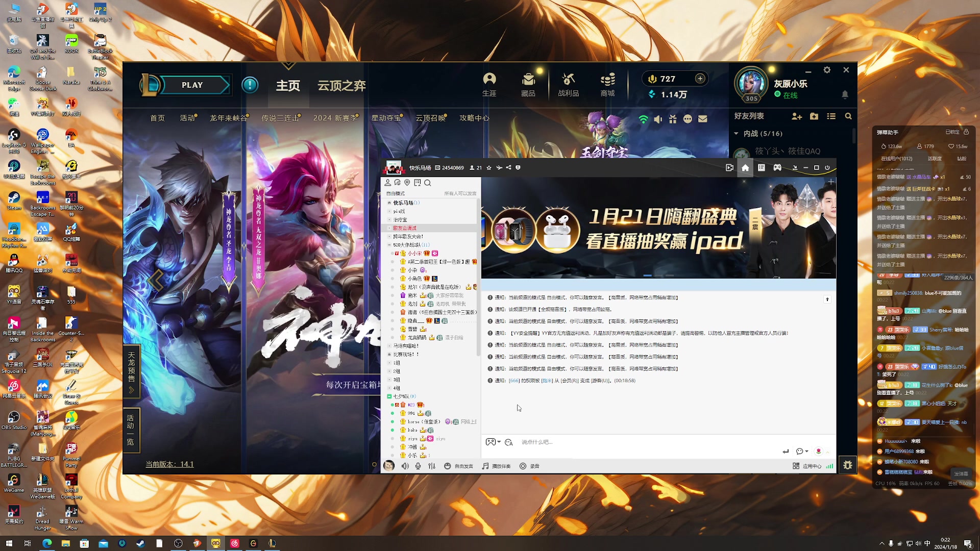
Task: Click the 发弹幕 button in 弹幕助手
Action: point(961,474)
